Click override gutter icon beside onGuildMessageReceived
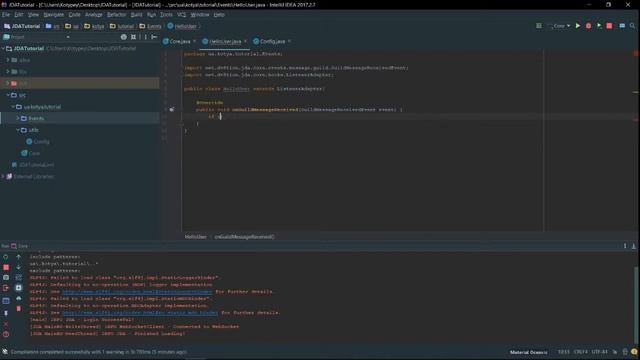Viewport: 640px width, 360px height. [x=171, y=109]
